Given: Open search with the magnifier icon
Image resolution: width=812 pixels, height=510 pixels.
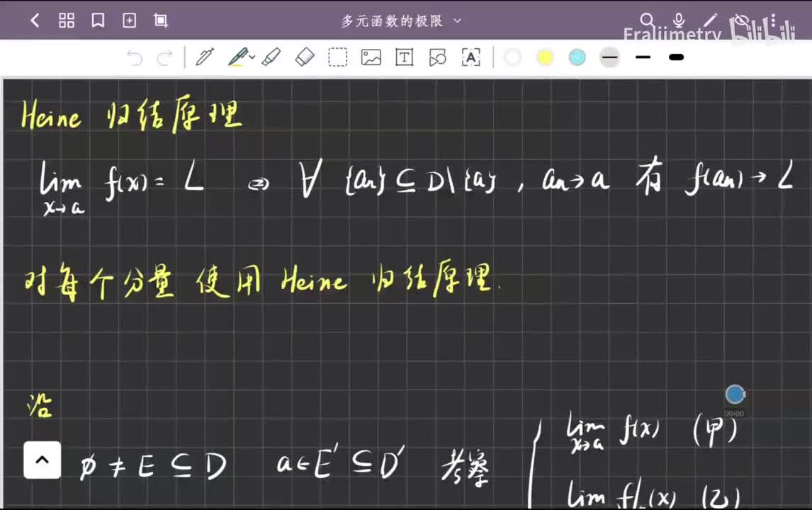Looking at the screenshot, I should [x=648, y=21].
